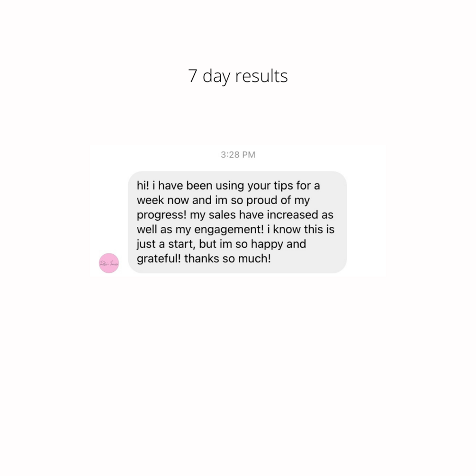This screenshot has width=476, height=476.
Task: Click the word "results" in the heading
Action: pyautogui.click(x=261, y=76)
